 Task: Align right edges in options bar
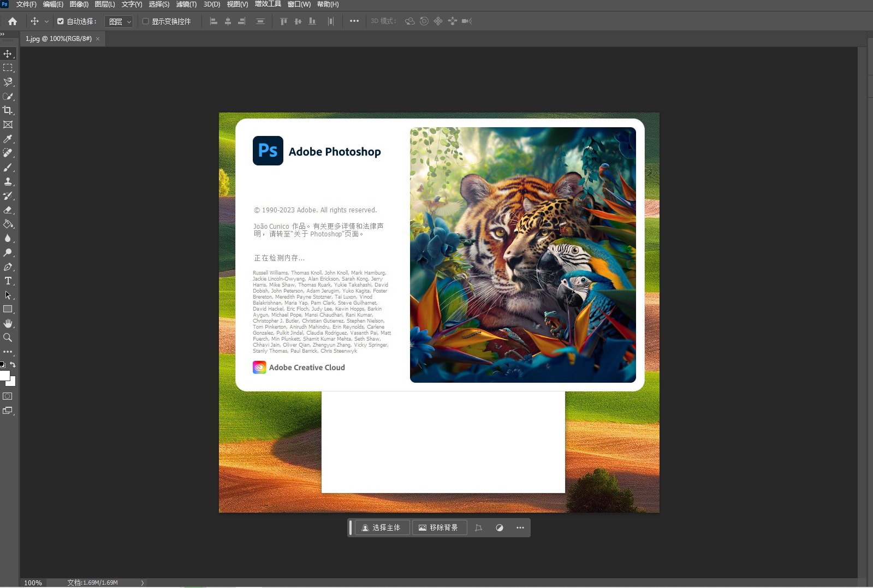[242, 21]
